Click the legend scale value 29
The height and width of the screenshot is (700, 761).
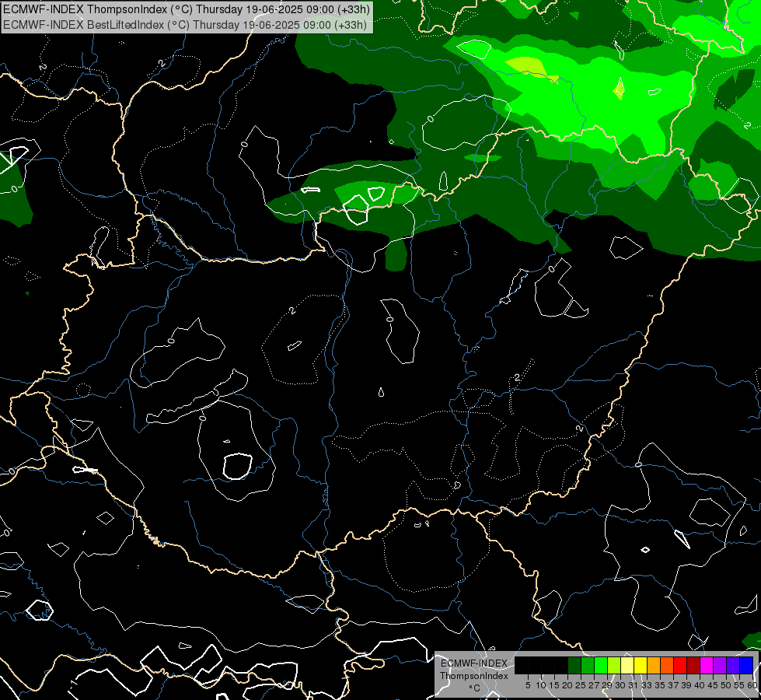[608, 685]
